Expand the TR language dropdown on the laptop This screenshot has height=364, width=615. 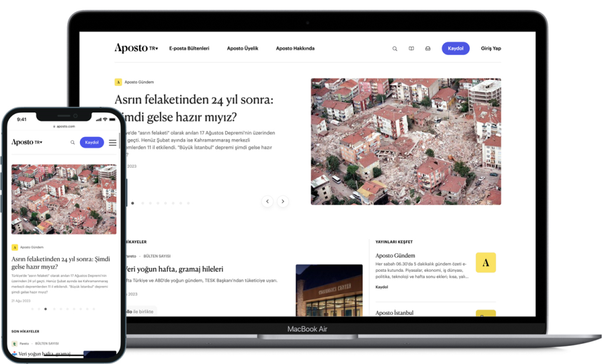pyautogui.click(x=153, y=49)
